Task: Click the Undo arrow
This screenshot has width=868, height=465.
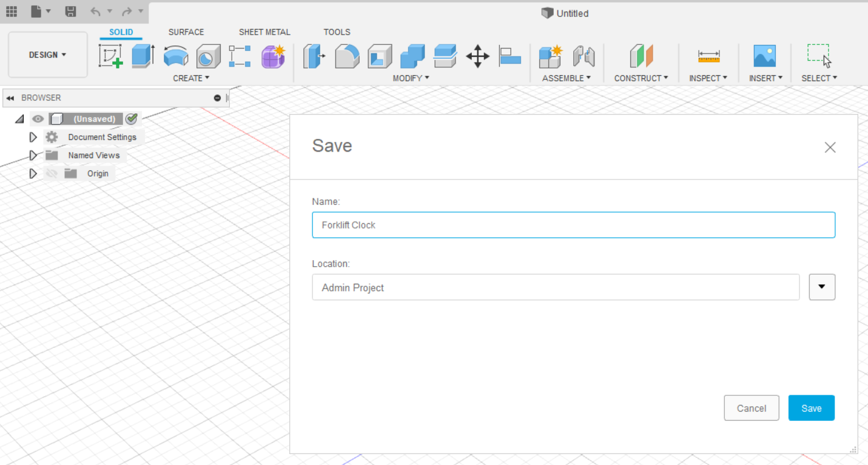Action: click(96, 12)
